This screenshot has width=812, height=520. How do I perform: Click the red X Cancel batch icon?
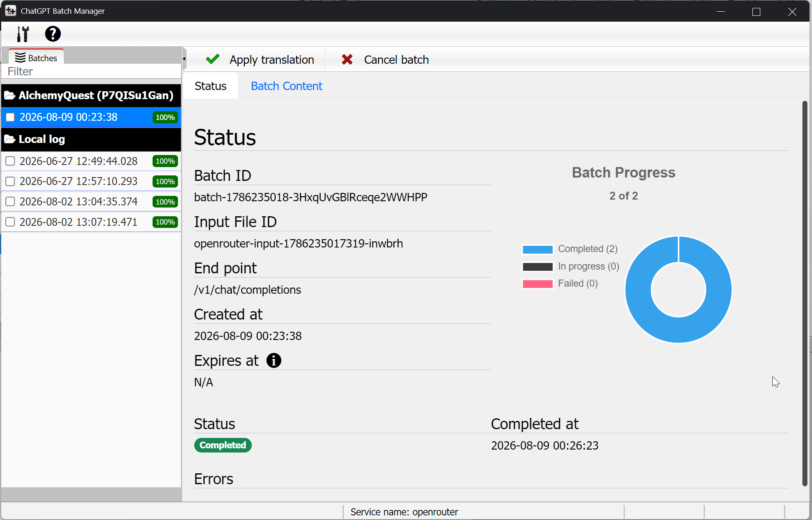click(x=347, y=60)
